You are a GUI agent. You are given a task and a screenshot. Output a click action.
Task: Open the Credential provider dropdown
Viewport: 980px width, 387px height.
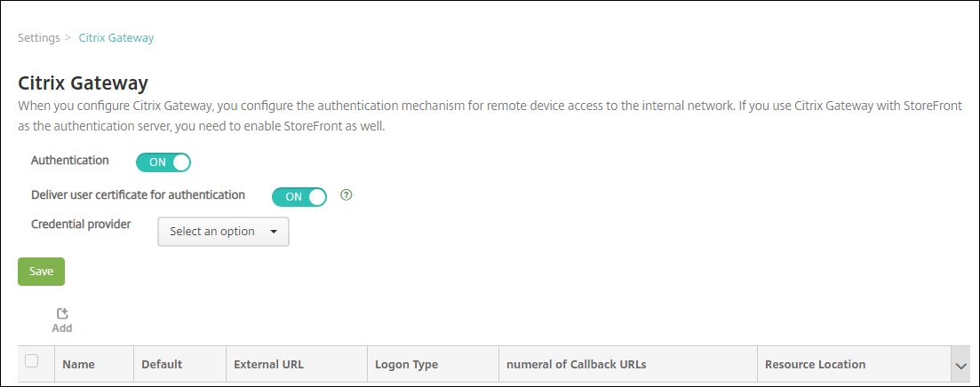pos(223,232)
